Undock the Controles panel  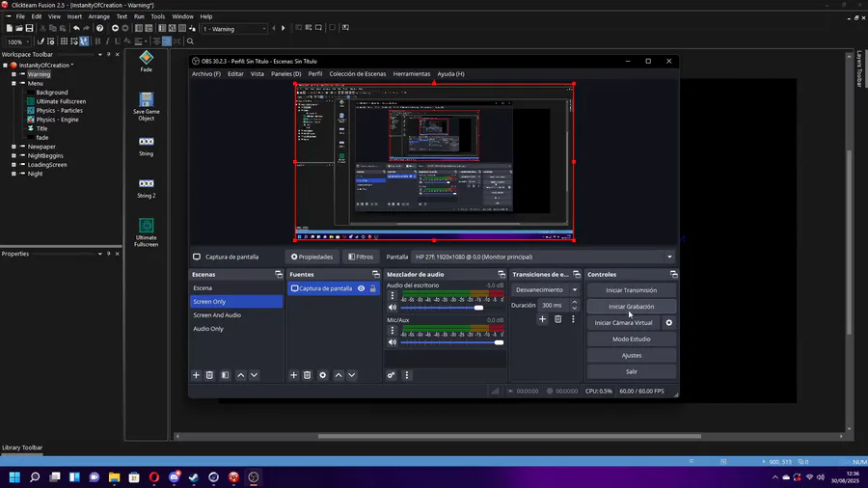click(x=674, y=275)
